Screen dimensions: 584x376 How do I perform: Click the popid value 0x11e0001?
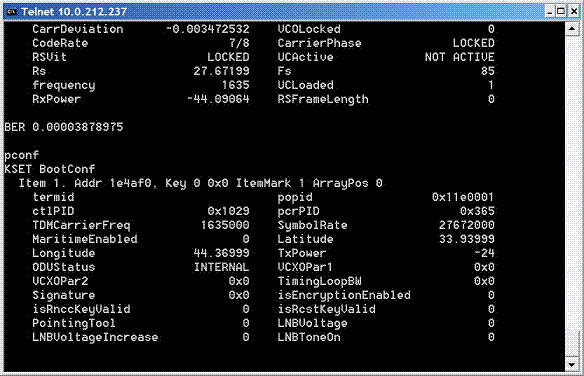pos(463,197)
